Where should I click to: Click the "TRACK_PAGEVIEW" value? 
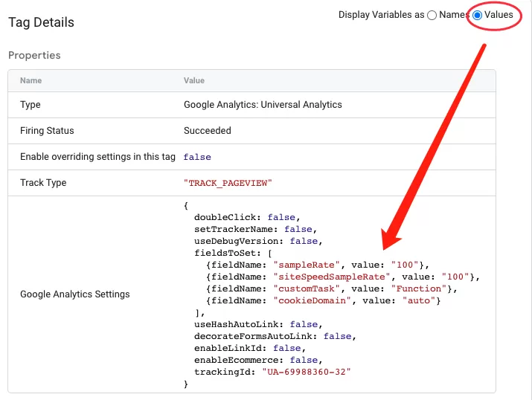click(x=228, y=183)
